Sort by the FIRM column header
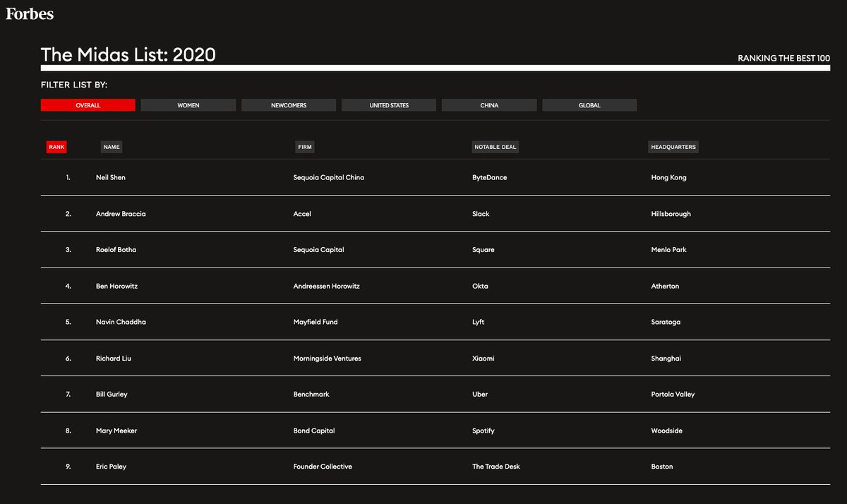The width and height of the screenshot is (847, 504). click(305, 147)
